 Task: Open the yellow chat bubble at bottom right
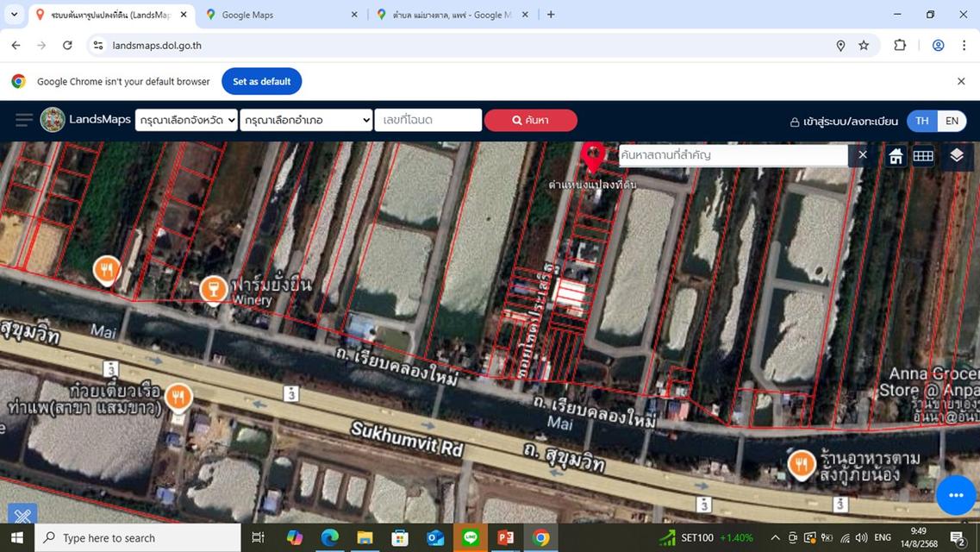click(x=955, y=495)
